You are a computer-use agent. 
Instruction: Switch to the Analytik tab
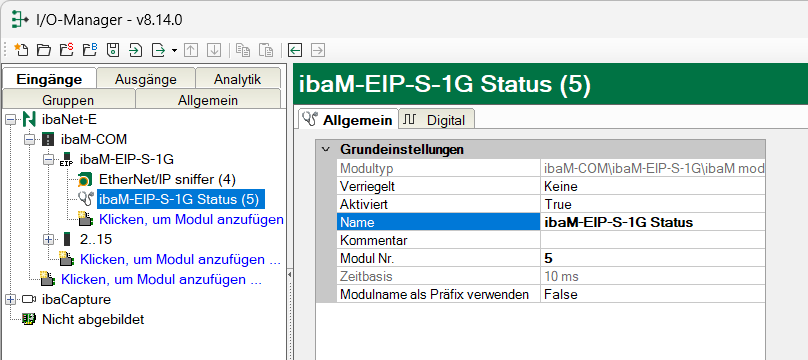[x=238, y=79]
